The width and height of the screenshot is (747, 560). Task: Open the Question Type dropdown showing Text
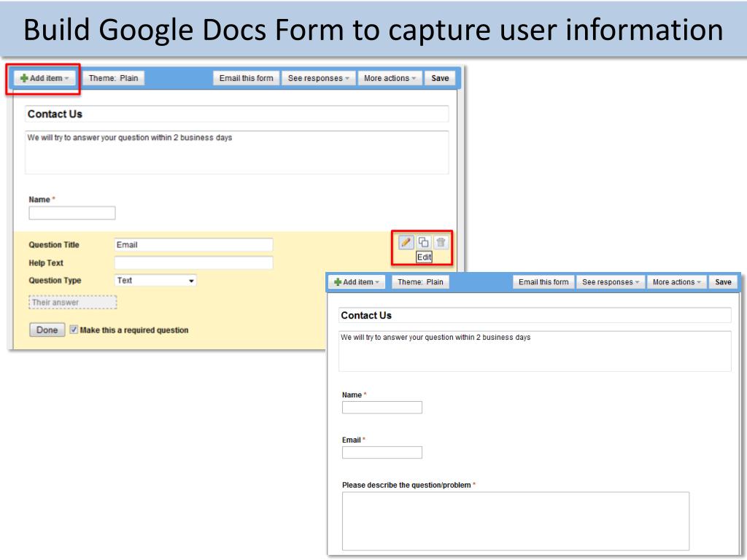(155, 281)
